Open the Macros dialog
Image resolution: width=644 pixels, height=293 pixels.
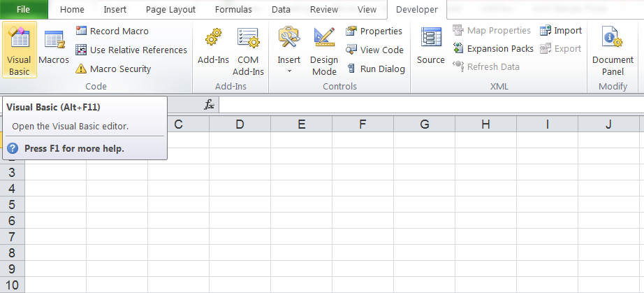[x=54, y=49]
